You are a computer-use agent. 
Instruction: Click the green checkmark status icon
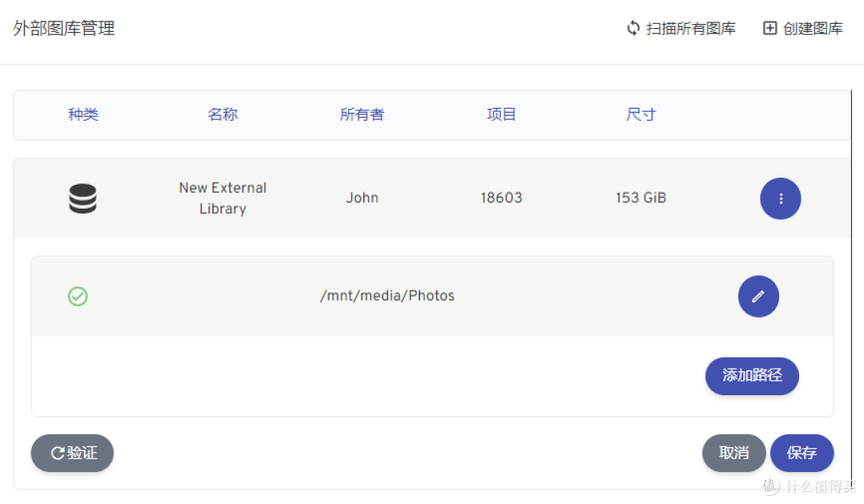(78, 297)
